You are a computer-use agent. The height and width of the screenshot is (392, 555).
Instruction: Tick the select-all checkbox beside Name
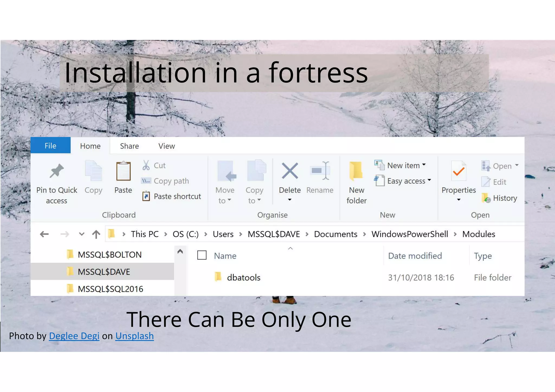click(x=202, y=255)
